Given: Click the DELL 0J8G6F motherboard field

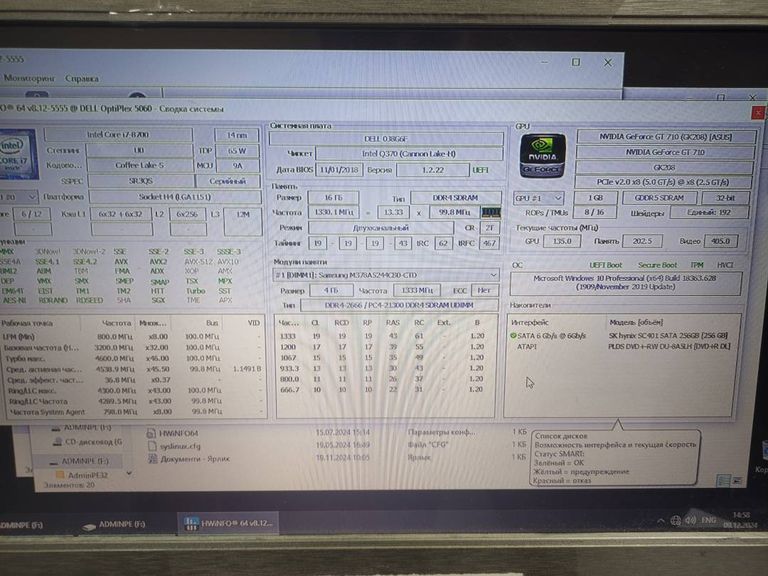Looking at the screenshot, I should [x=386, y=139].
